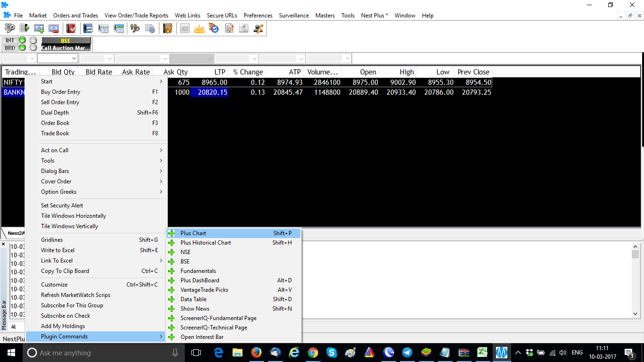Click the brown notebook with pencil icon
The image size is (644, 362).
click(167, 28)
